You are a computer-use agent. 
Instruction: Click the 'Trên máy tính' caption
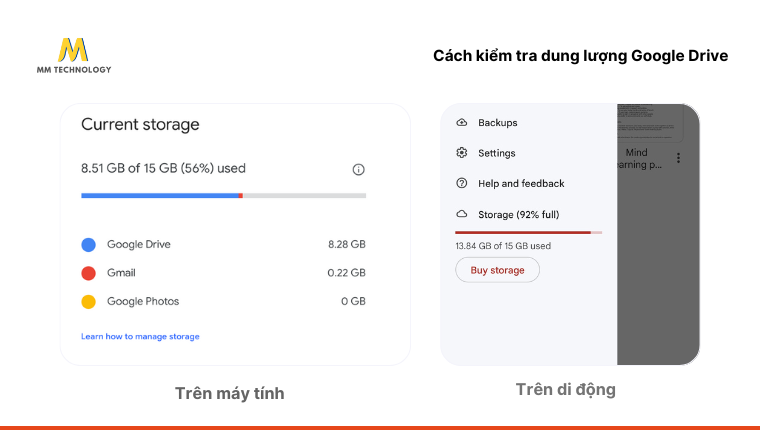[230, 393]
